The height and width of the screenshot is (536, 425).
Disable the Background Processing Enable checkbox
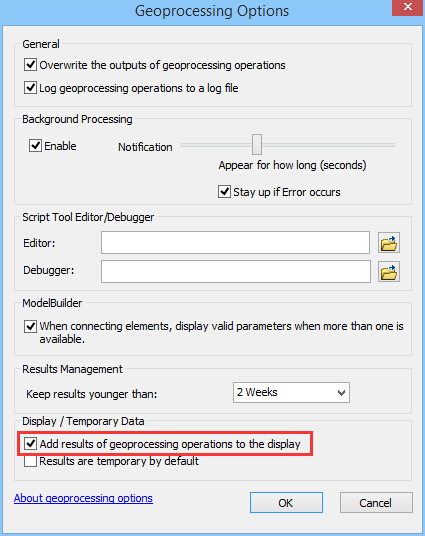[x=35, y=146]
